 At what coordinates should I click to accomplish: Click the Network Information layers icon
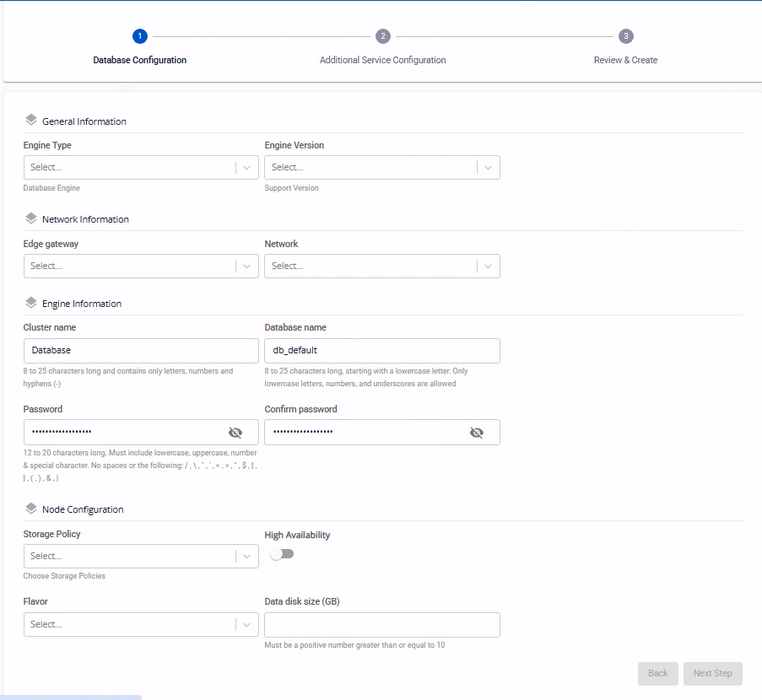coord(31,218)
